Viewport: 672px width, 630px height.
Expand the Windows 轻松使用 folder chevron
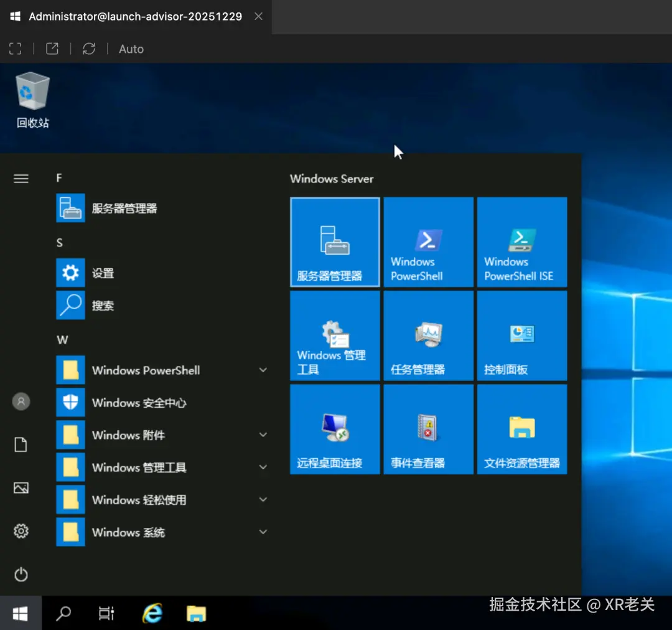(263, 499)
